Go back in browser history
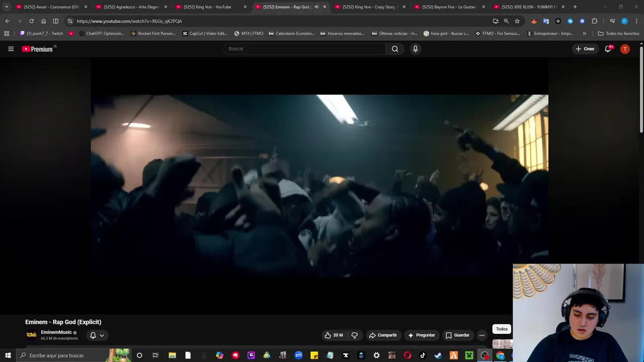The width and height of the screenshot is (644, 362). tap(7, 21)
